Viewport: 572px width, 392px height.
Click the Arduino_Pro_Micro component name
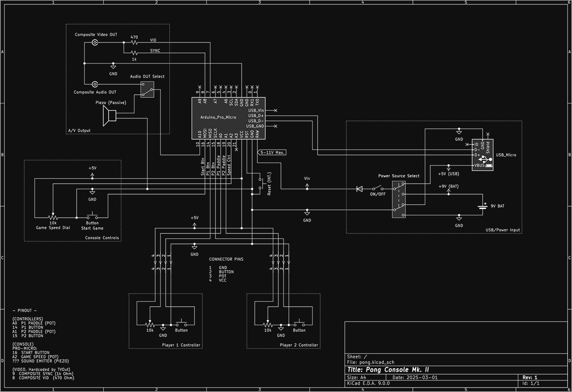click(218, 117)
